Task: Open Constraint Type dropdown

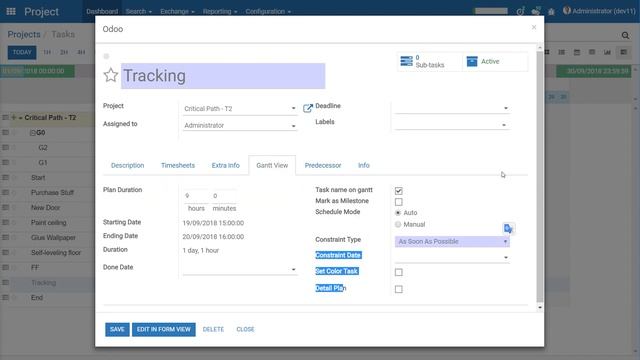Action: pos(452,242)
